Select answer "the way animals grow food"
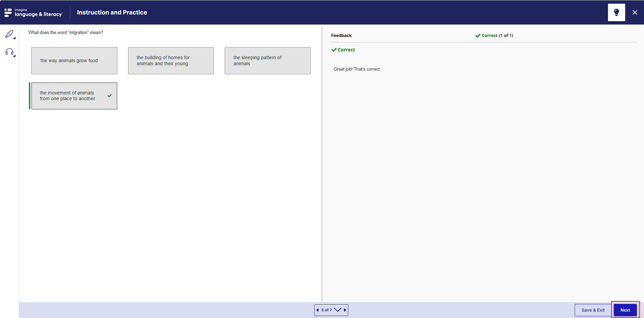 click(x=74, y=61)
